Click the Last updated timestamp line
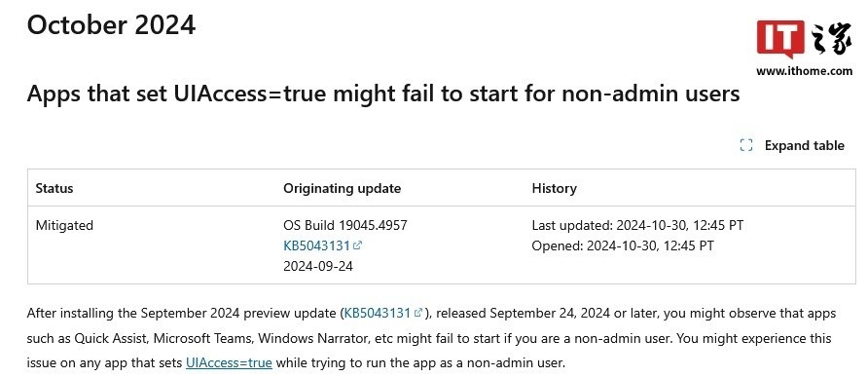Image resolution: width=868 pixels, height=377 pixels. (x=637, y=226)
